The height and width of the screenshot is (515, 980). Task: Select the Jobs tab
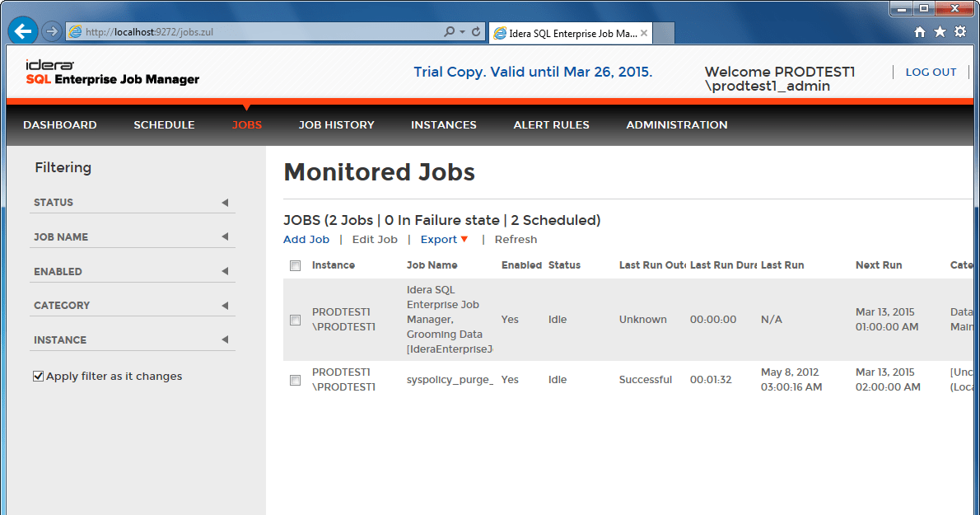(247, 125)
